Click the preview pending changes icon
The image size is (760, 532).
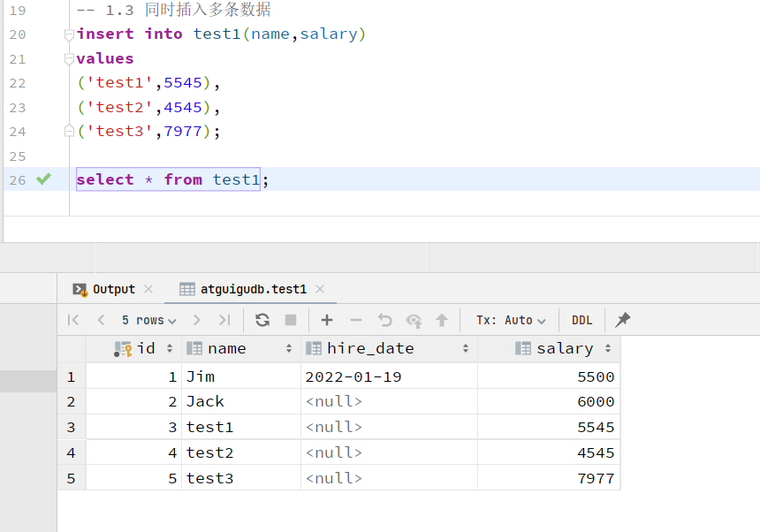414,320
